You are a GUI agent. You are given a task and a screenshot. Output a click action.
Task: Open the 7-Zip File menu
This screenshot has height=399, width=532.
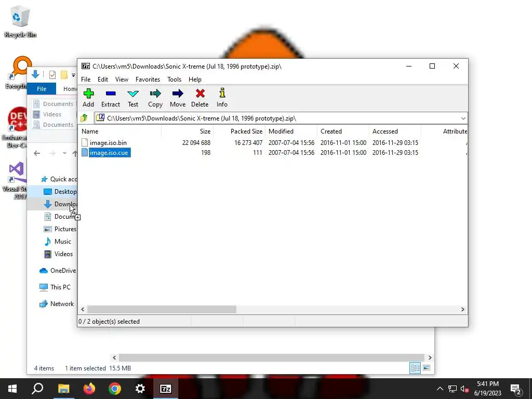[x=86, y=79]
